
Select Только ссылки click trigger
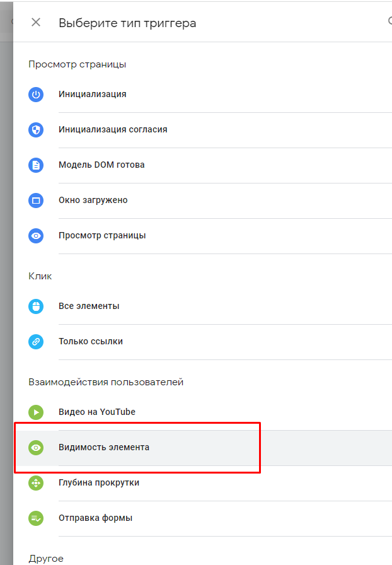(91, 342)
